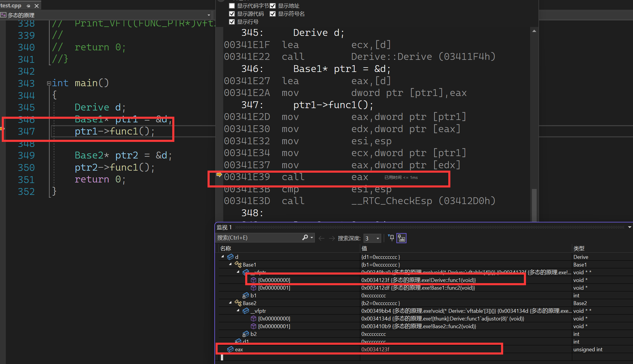This screenshot has width=633, height=364.
Task: Toggle the 显示行号 checkbox
Action: point(232,22)
